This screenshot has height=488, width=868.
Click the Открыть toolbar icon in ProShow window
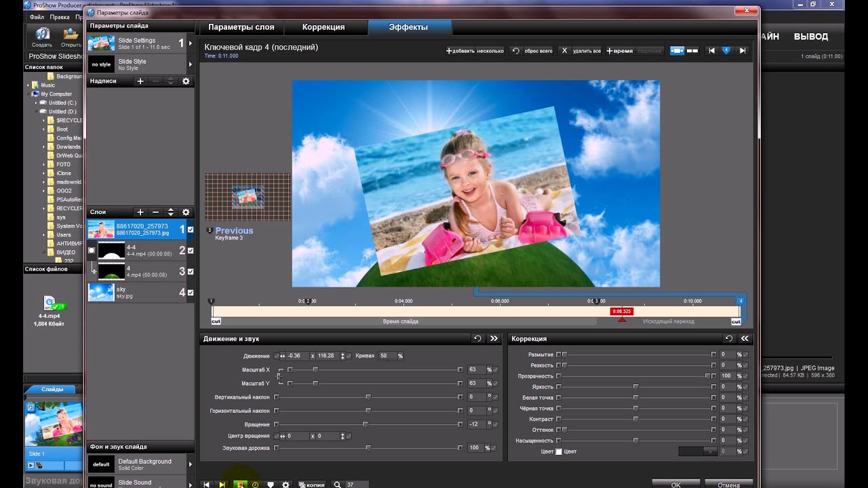point(71,37)
